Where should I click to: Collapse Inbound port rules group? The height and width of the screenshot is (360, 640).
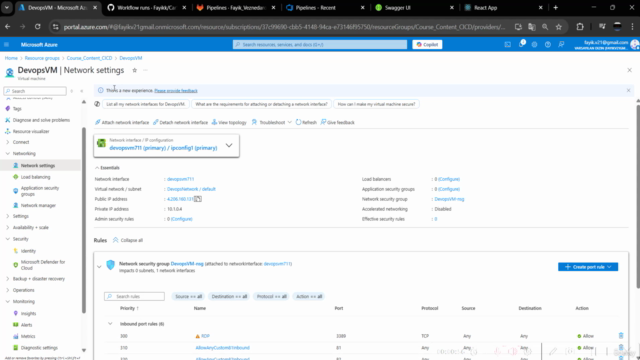point(110,324)
